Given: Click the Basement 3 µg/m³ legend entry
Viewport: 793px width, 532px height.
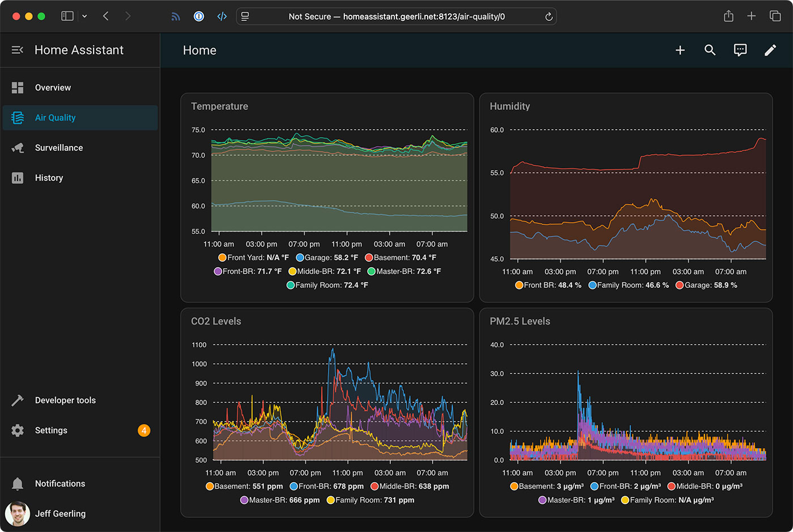Looking at the screenshot, I should pyautogui.click(x=547, y=486).
